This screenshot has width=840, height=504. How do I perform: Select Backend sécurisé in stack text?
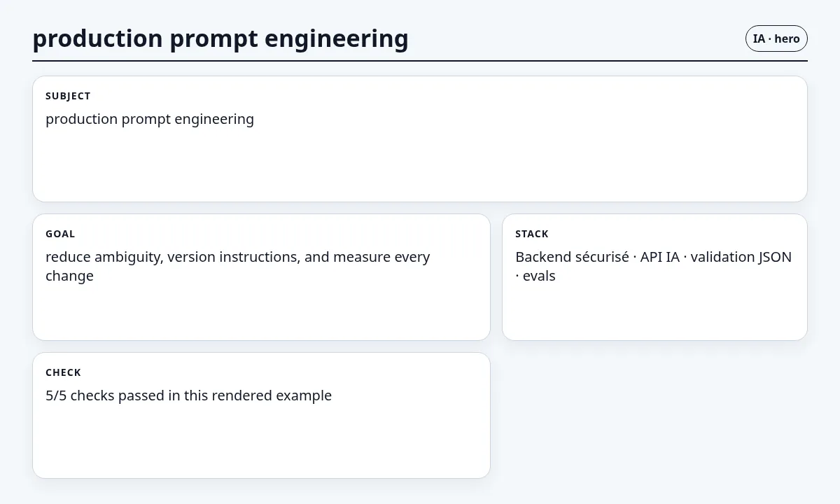click(572, 257)
